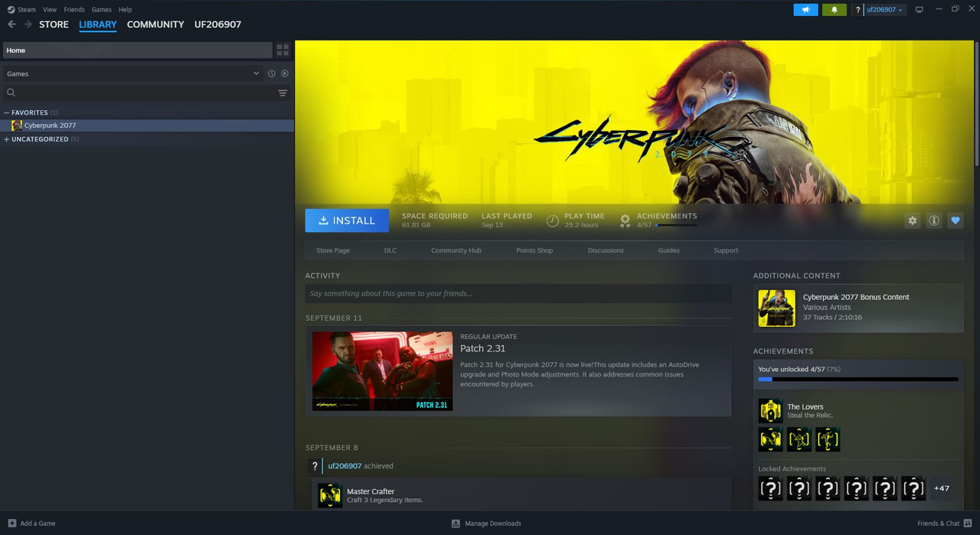980x535 pixels.
Task: Open the DLC link
Action: (390, 250)
